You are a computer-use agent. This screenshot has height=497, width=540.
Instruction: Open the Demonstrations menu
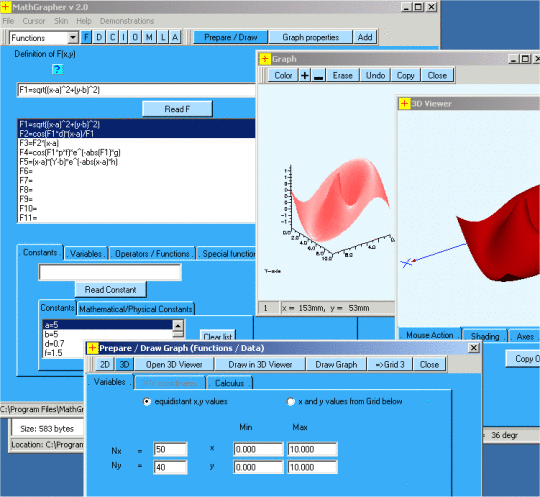click(127, 21)
